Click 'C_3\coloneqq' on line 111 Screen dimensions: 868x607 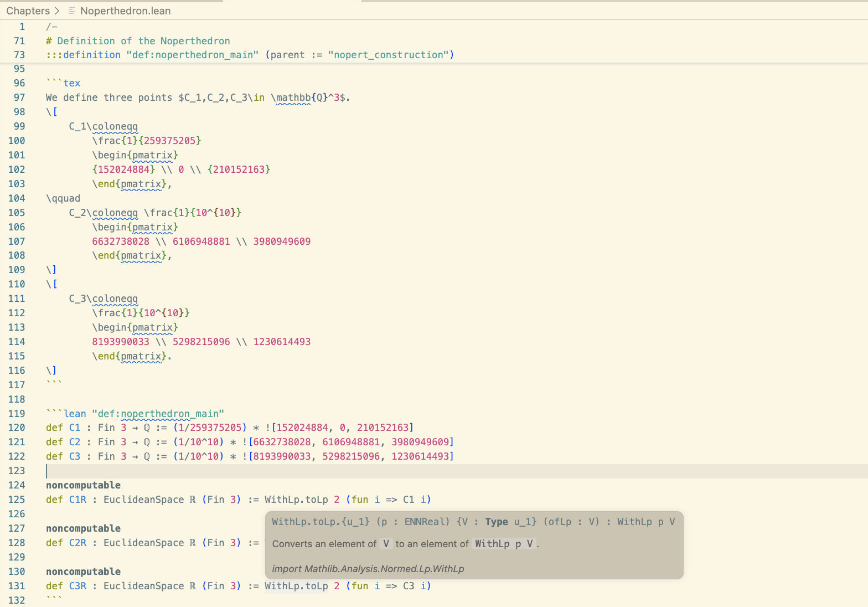pyautogui.click(x=104, y=299)
